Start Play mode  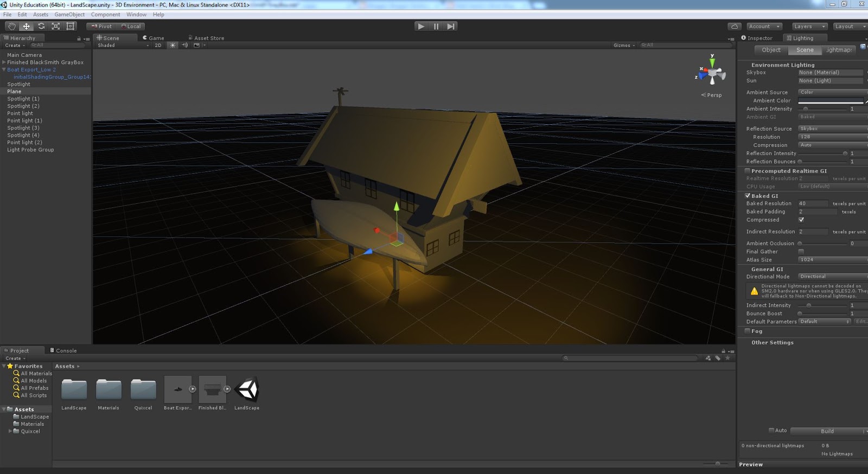(421, 26)
